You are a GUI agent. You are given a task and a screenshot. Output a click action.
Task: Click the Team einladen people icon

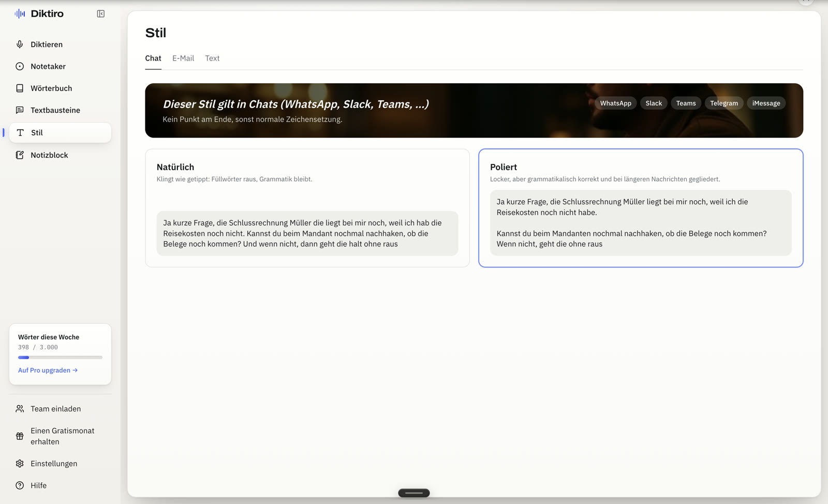20,409
